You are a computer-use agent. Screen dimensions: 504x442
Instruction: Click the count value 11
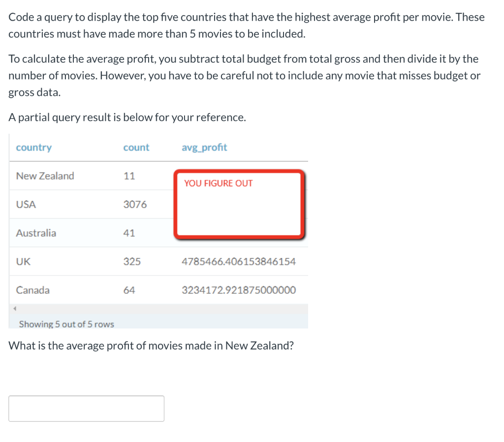point(129,176)
